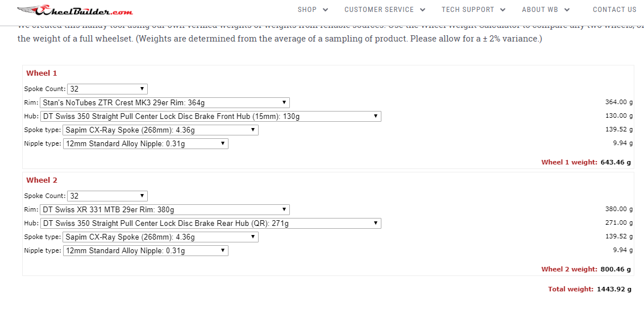The width and height of the screenshot is (644, 309).
Task: Open the Customer Service menu
Action: pyautogui.click(x=379, y=10)
